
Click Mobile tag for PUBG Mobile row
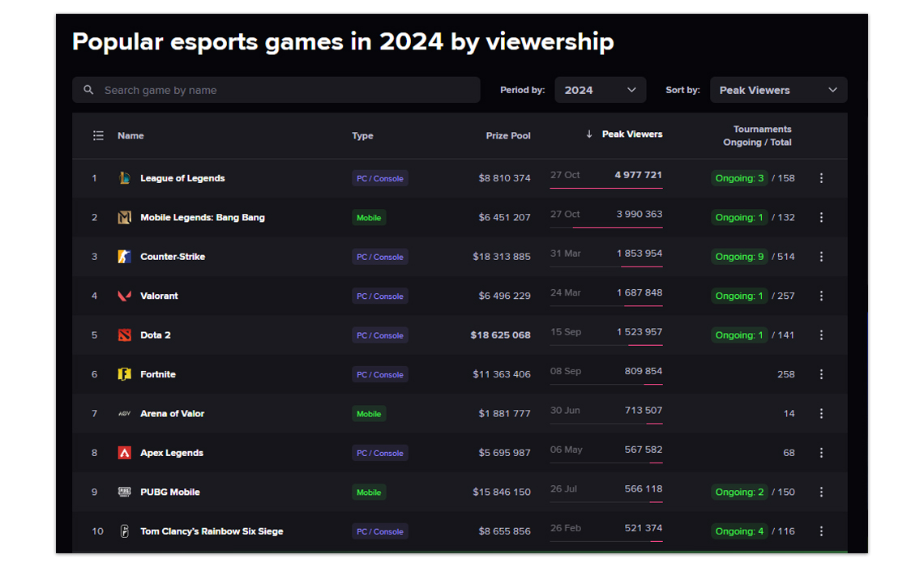point(369,492)
